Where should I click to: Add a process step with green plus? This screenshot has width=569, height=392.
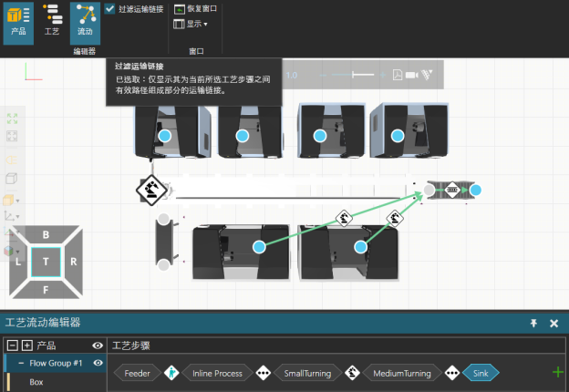[x=557, y=372]
